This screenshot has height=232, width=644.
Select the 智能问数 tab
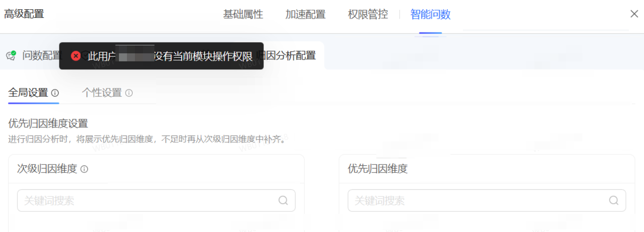(430, 14)
